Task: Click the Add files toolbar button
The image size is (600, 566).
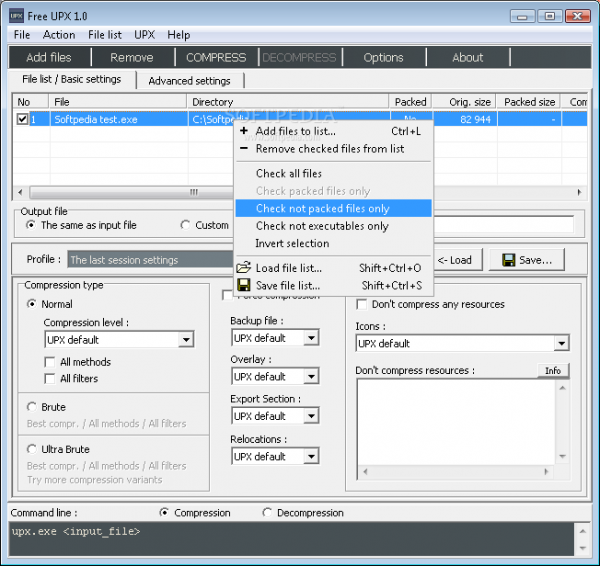Action: pyautogui.click(x=49, y=57)
